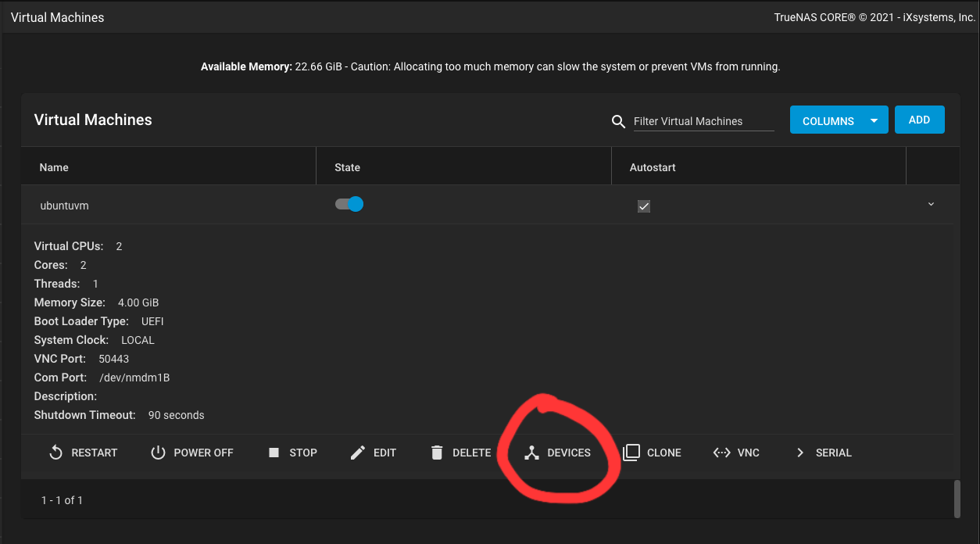Sort by the Autostart column header

click(653, 167)
